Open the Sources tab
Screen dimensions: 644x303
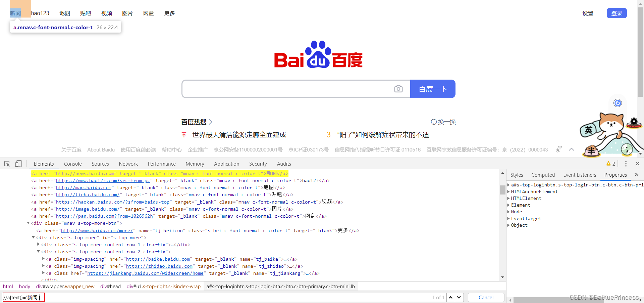click(x=100, y=164)
